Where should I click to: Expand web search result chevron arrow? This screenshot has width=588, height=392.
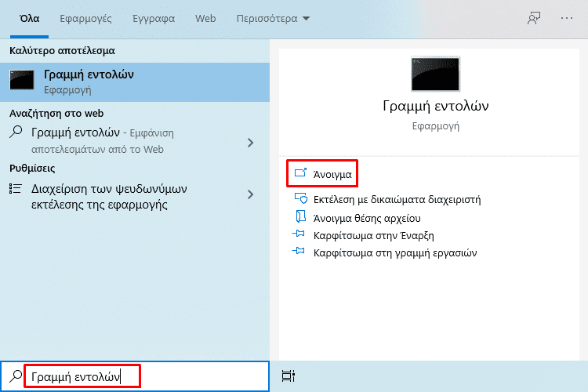pyautogui.click(x=251, y=143)
